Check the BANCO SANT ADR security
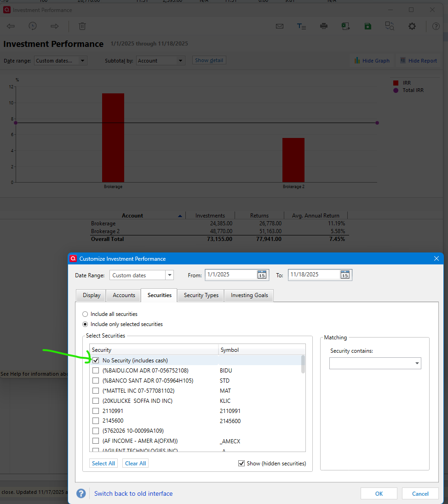This screenshot has height=504, width=448. pos(96,381)
